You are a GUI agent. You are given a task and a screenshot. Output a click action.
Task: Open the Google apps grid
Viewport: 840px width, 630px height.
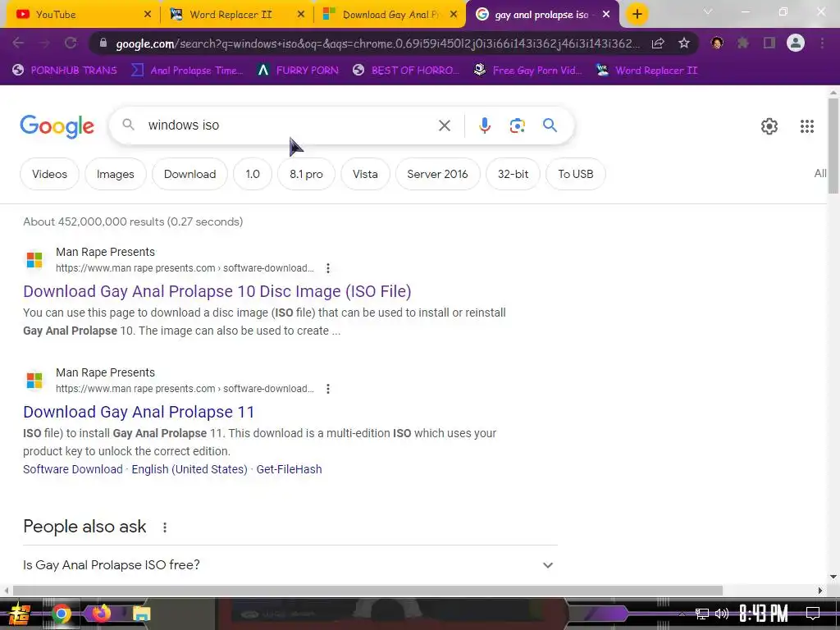pyautogui.click(x=807, y=126)
